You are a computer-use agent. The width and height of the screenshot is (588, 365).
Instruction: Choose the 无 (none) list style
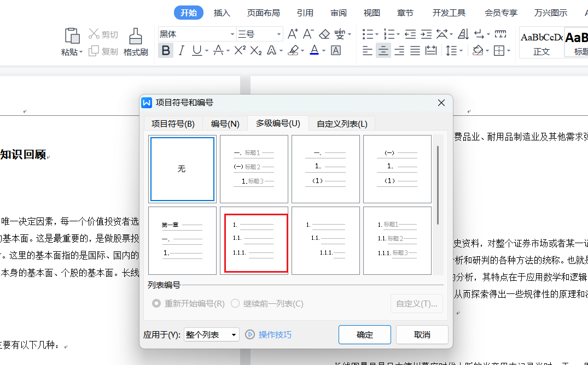[x=182, y=169]
